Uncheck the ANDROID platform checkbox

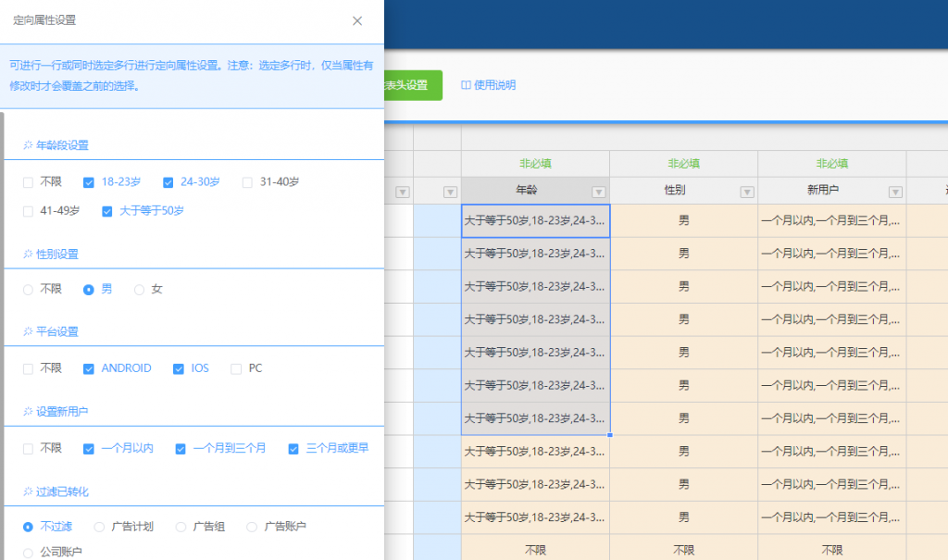point(89,369)
